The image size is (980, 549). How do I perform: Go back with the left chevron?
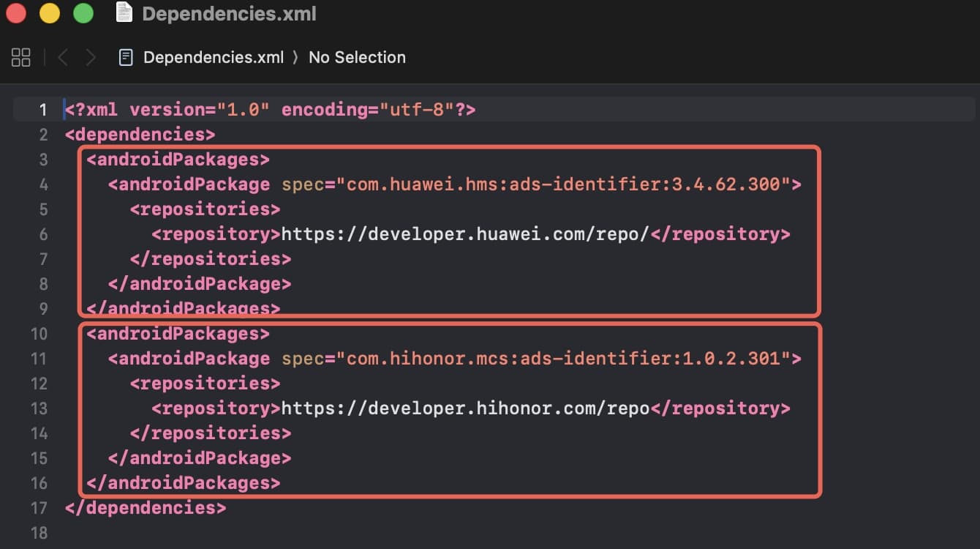(x=62, y=57)
